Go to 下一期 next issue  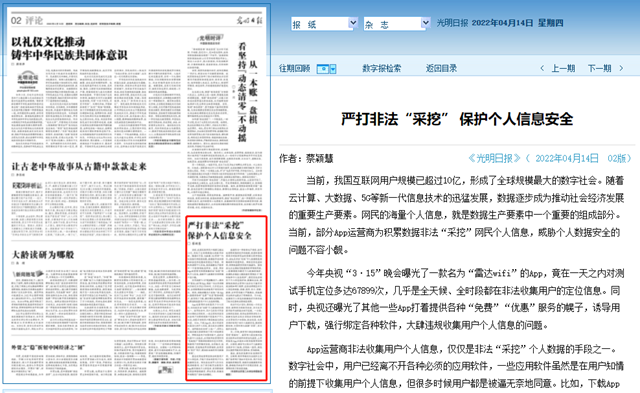599,68
